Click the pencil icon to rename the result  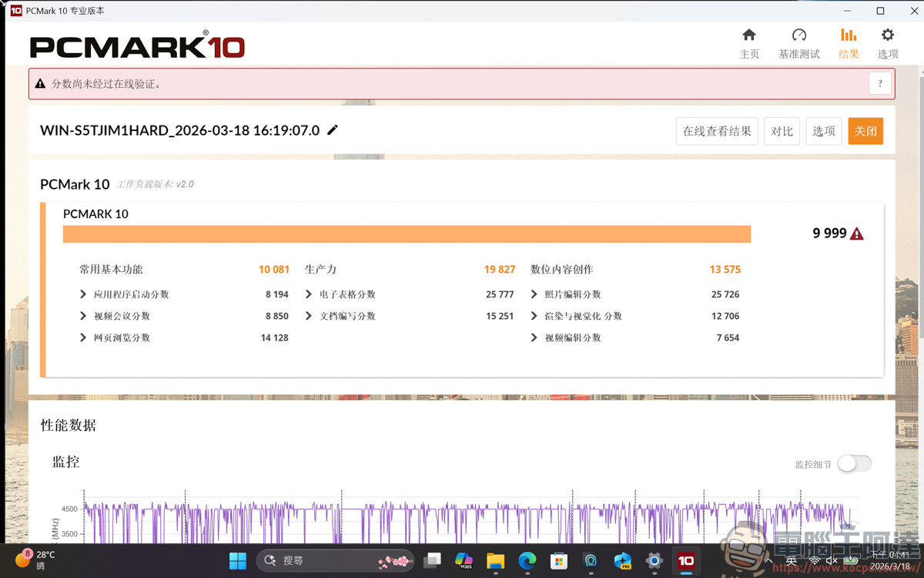333,130
